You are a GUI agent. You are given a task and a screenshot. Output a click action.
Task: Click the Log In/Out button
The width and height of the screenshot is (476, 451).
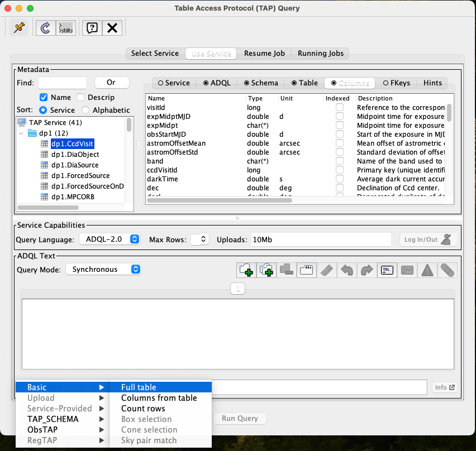(x=428, y=238)
